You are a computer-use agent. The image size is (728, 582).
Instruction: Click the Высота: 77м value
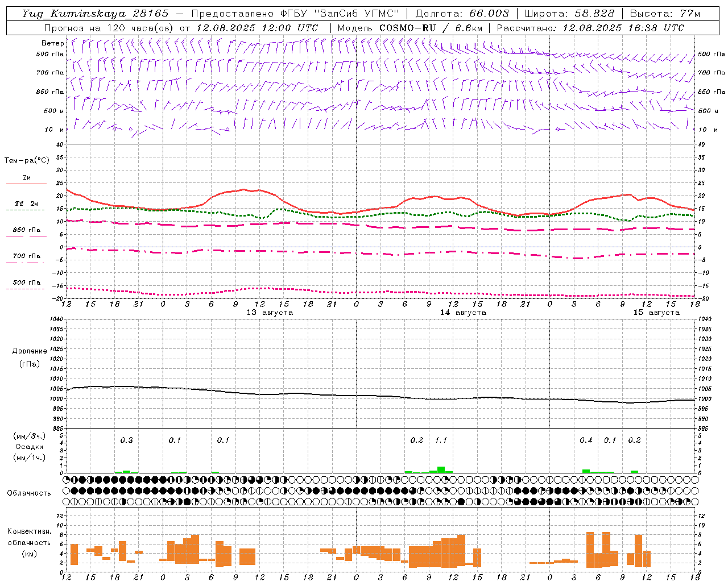click(665, 14)
